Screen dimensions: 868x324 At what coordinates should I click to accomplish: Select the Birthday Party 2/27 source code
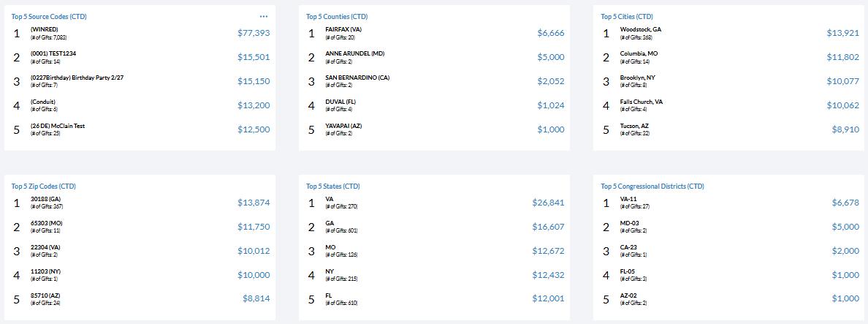77,78
